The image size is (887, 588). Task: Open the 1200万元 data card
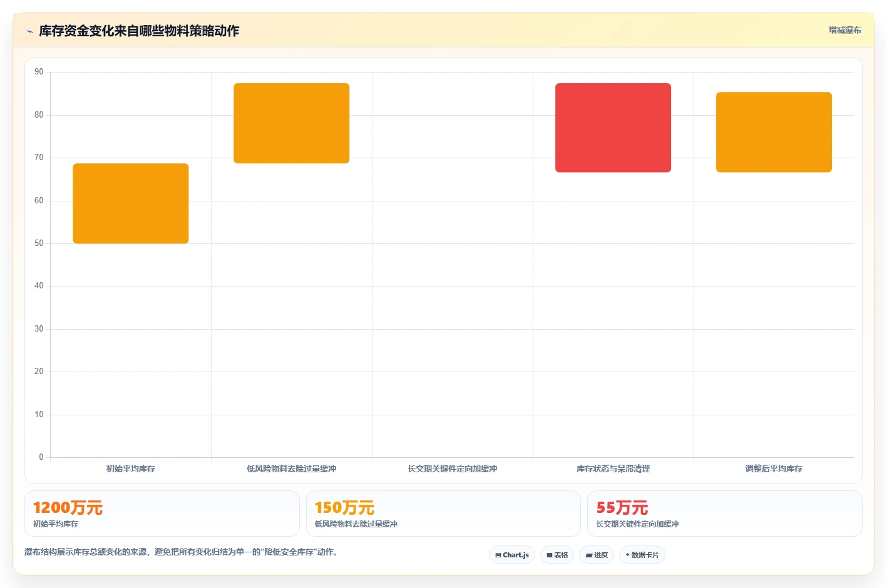click(162, 514)
